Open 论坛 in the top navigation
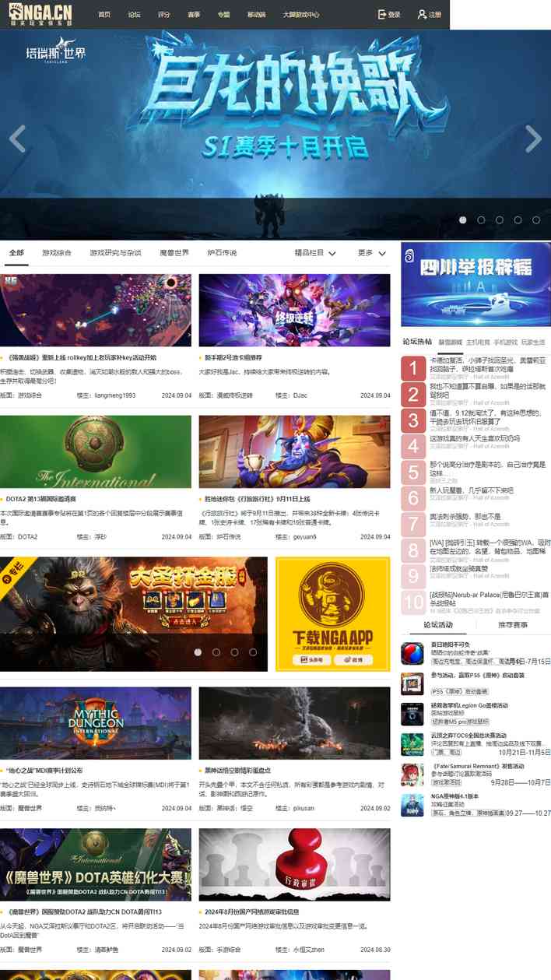551x980 pixels. point(134,15)
